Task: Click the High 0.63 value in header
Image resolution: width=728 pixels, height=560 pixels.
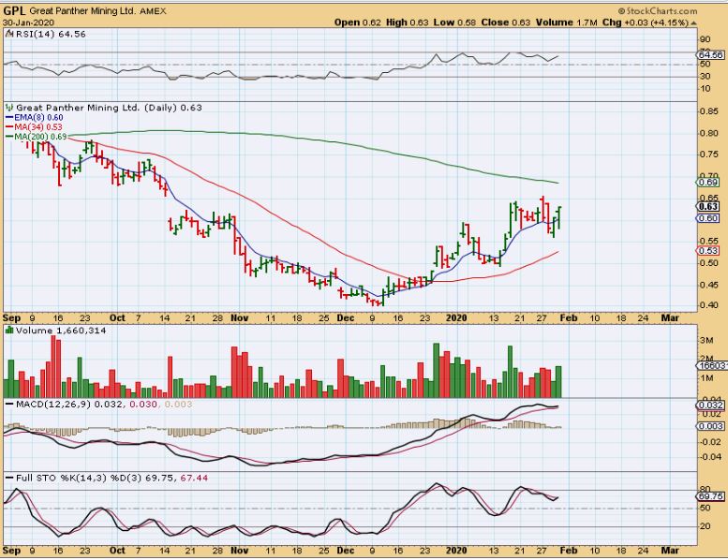Action: pos(407,22)
